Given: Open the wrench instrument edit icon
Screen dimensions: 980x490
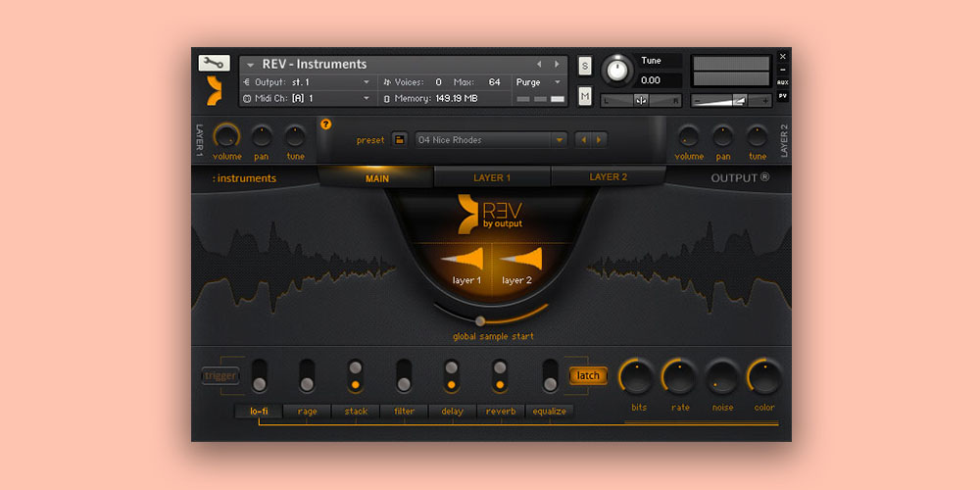Looking at the screenshot, I should 214,64.
